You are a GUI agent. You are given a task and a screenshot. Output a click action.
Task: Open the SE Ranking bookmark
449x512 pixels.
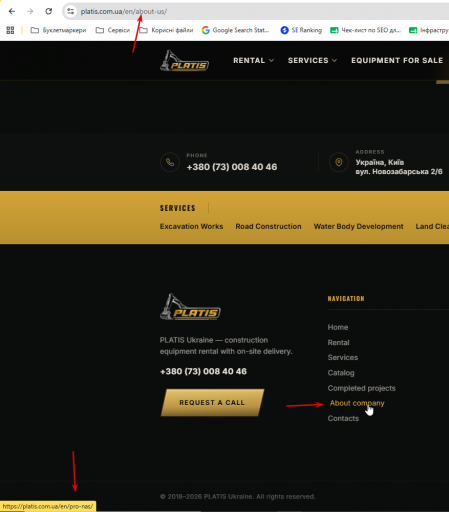tap(301, 30)
